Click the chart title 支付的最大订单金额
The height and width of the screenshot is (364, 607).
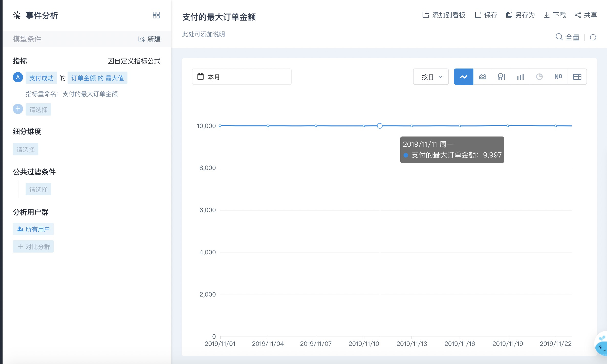pos(219,17)
